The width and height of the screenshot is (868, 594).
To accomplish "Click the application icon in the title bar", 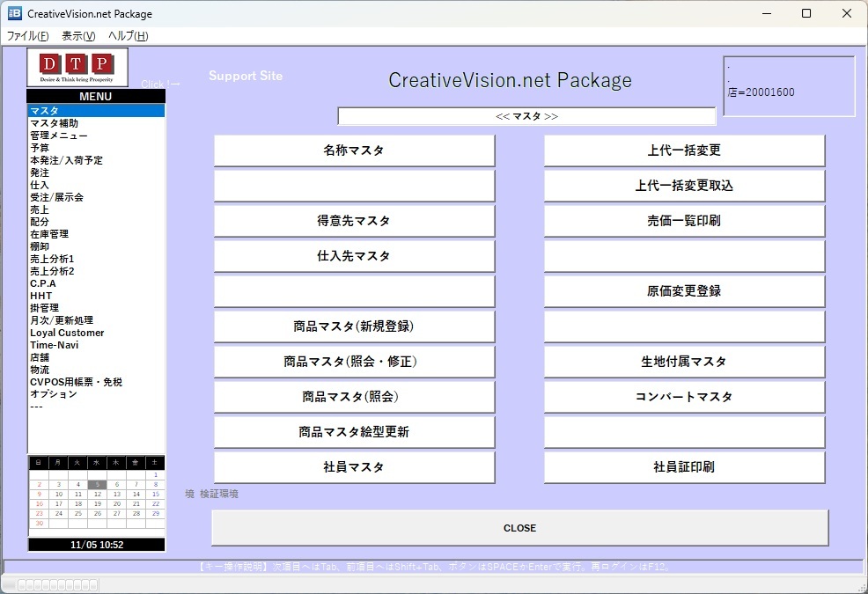I will pos(13,13).
